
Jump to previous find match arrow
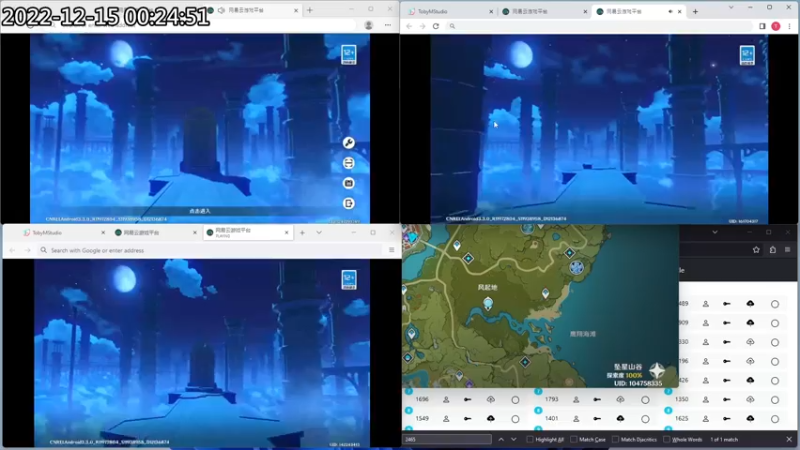point(501,439)
